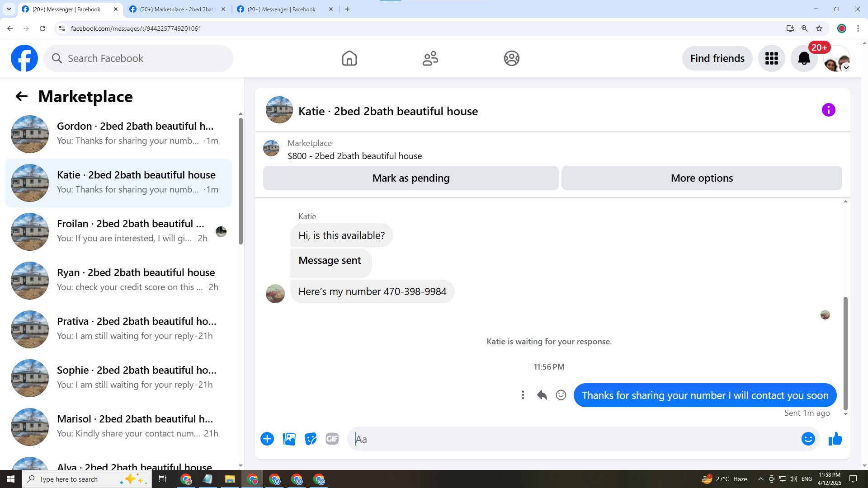The height and width of the screenshot is (488, 868).
Task: Click the install app icon in address bar
Action: tap(790, 28)
